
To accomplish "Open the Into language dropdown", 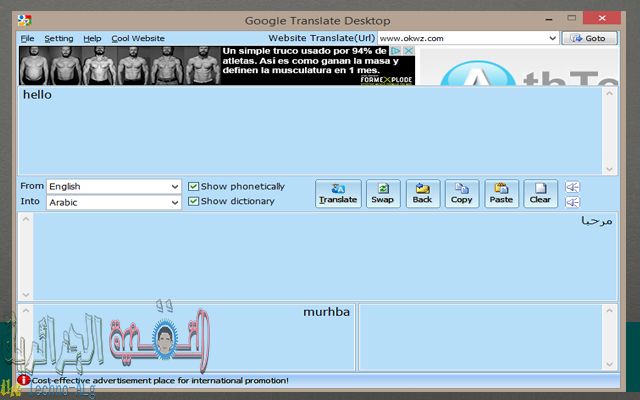I will pyautogui.click(x=174, y=202).
